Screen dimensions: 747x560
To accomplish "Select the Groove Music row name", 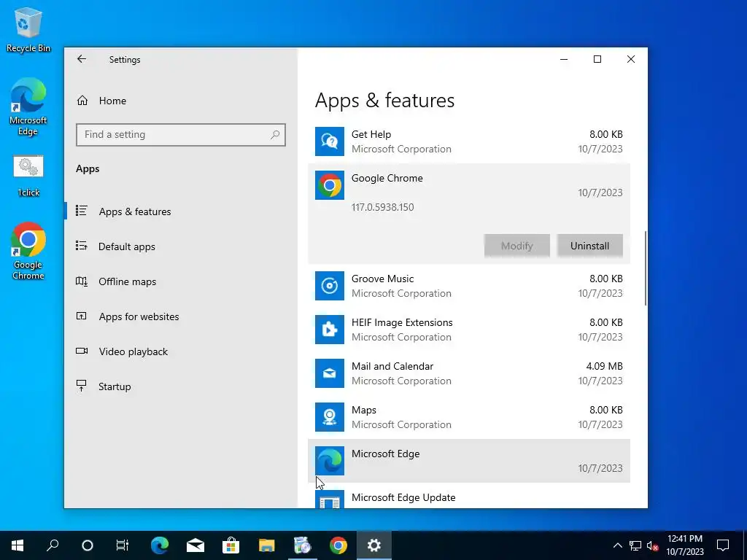I will pyautogui.click(x=382, y=279).
